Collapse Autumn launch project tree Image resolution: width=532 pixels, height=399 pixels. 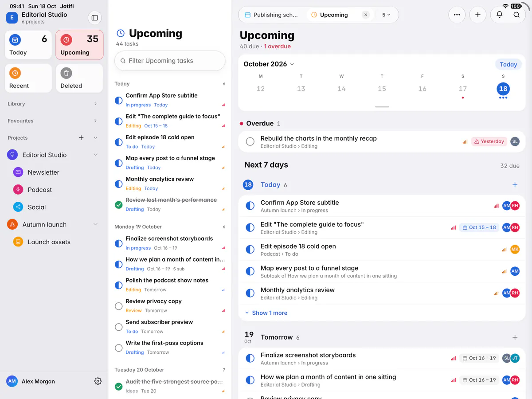95,225
